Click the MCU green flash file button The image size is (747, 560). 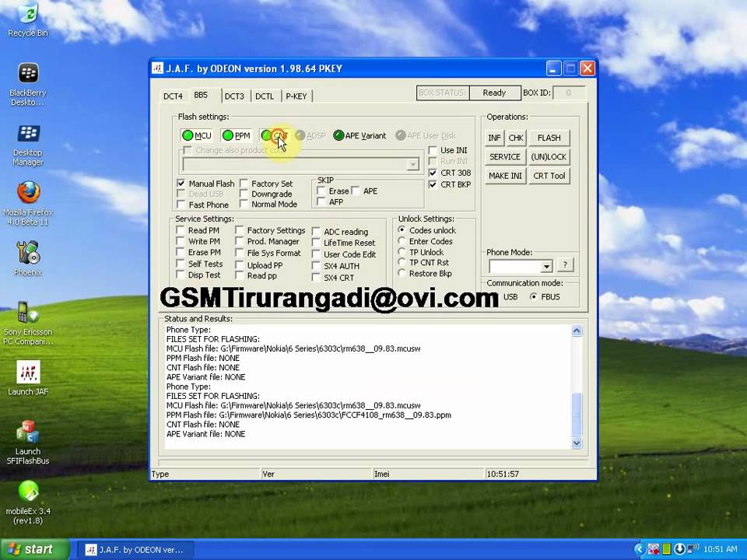click(196, 135)
